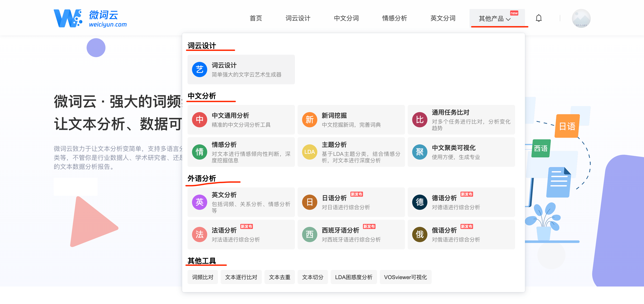Click the 中文聚类可视化 '聚' icon
Viewport: 644px width, 304px height.
click(420, 152)
